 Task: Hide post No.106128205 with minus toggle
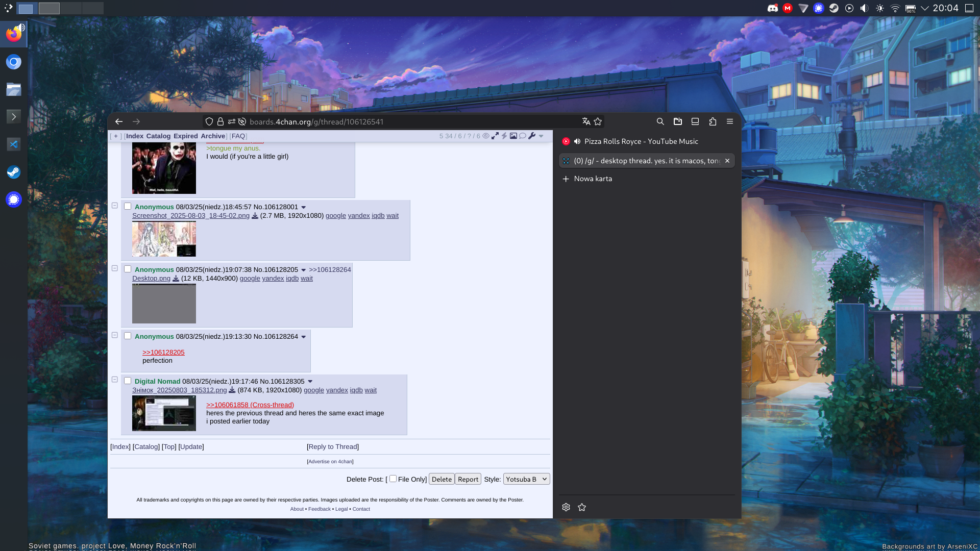pyautogui.click(x=115, y=268)
